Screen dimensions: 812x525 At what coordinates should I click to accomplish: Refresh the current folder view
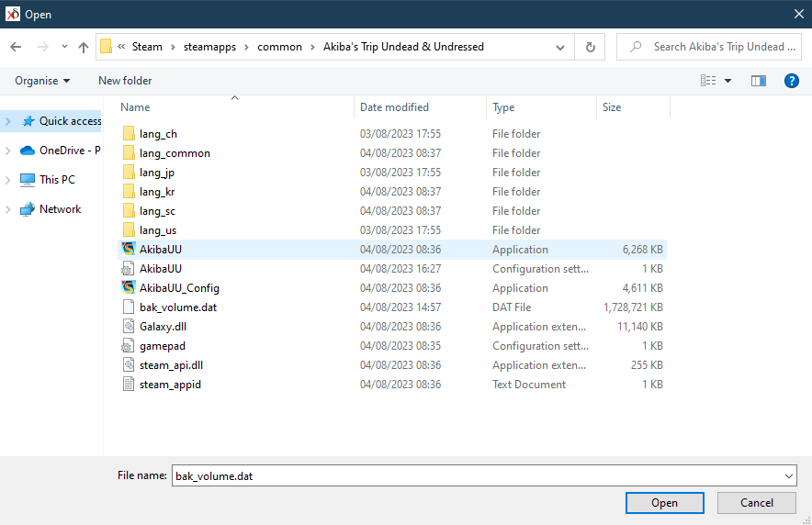(x=590, y=47)
